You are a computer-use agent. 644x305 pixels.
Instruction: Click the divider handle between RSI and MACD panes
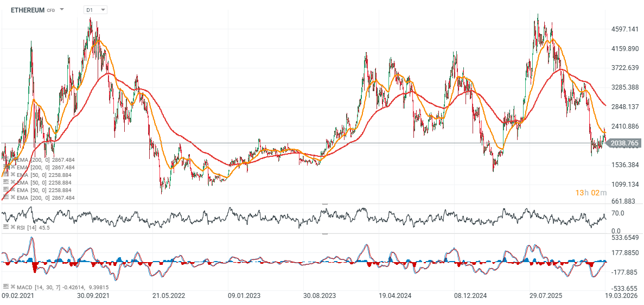(324, 234)
